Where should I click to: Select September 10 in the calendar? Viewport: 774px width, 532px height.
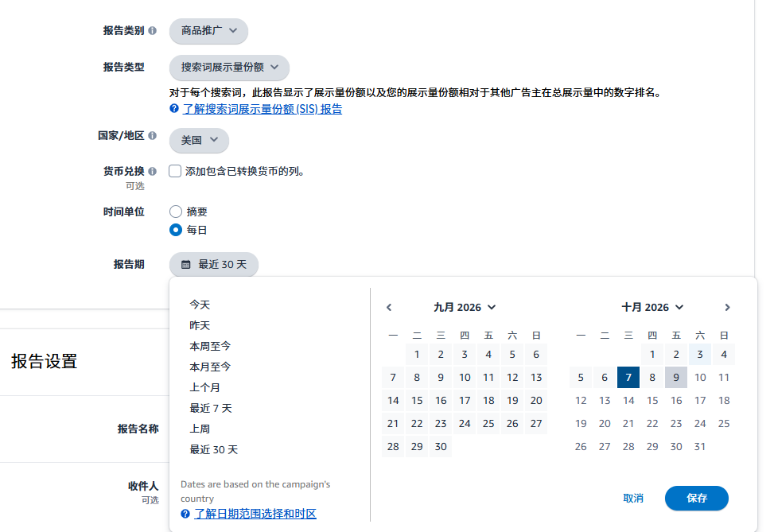tap(465, 378)
